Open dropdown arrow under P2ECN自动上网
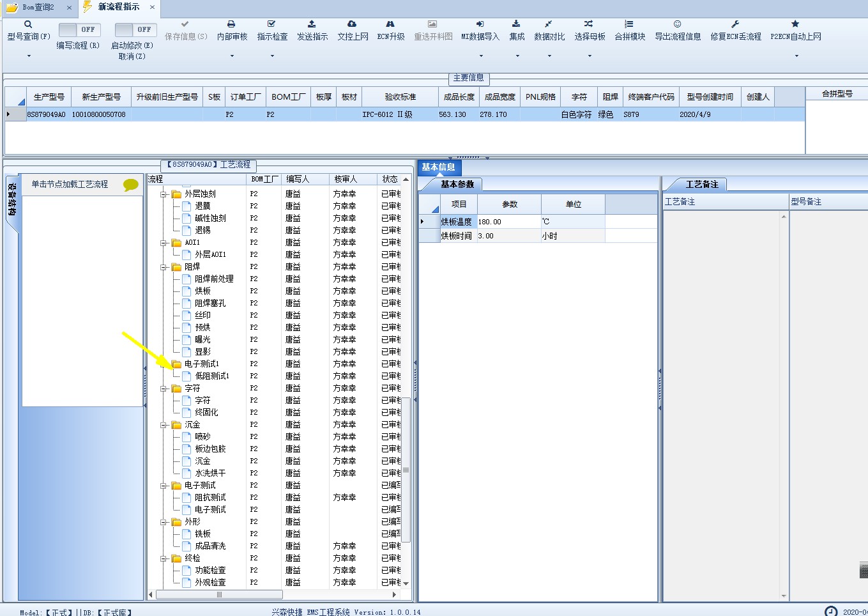 click(x=796, y=56)
